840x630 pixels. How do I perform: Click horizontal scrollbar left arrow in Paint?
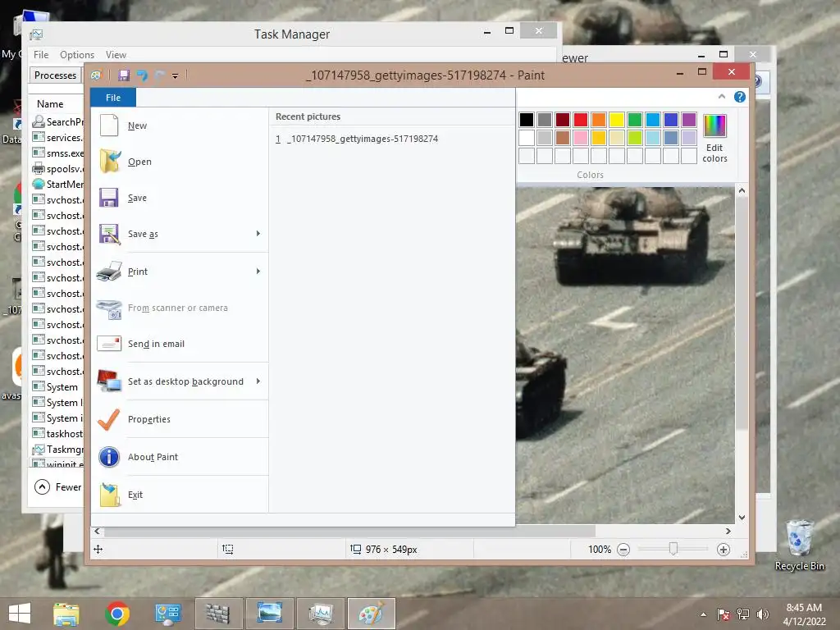pos(97,532)
